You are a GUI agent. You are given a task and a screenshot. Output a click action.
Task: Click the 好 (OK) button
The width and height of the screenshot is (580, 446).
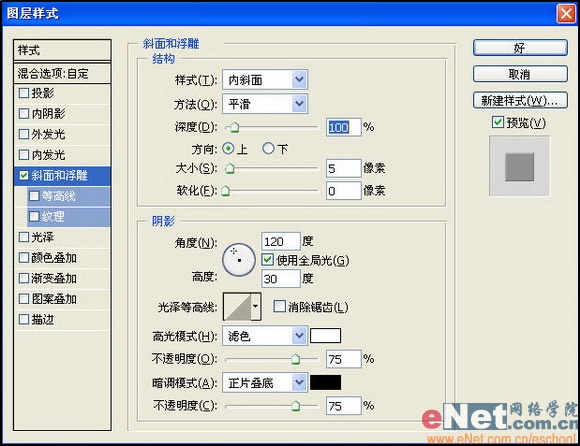pos(520,48)
